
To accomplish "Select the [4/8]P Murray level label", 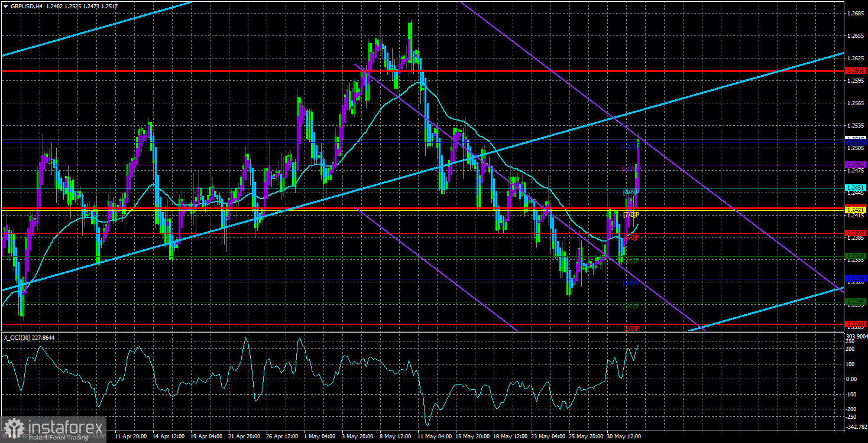I will coord(631,283).
